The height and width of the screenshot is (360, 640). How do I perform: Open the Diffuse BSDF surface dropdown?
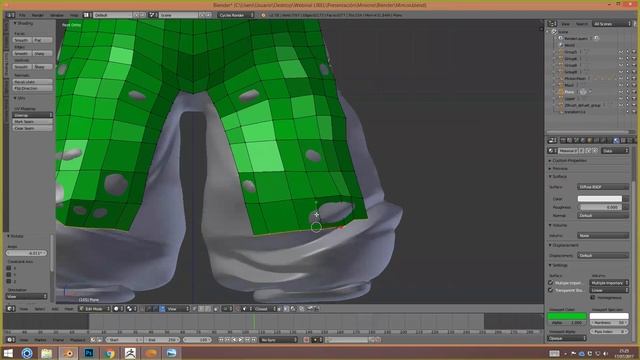click(x=603, y=187)
